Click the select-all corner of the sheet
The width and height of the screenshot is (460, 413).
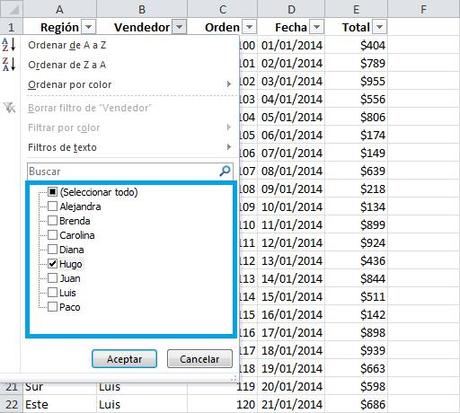tap(11, 9)
